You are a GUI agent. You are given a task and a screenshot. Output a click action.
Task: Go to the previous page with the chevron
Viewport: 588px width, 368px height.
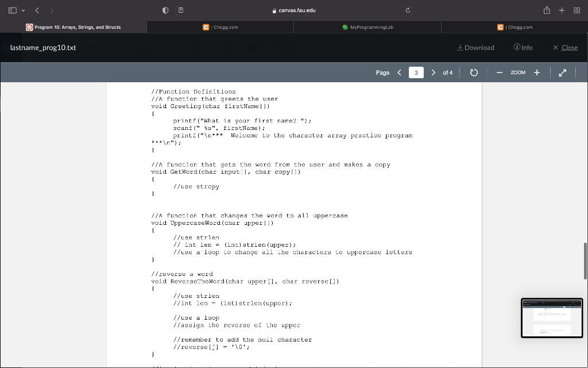399,72
